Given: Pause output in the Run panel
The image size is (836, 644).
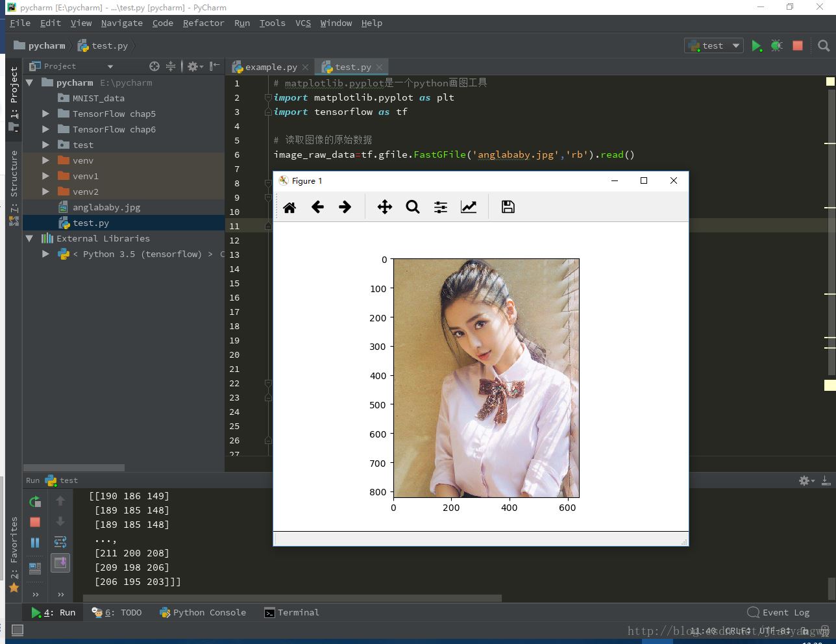Looking at the screenshot, I should pos(35,543).
